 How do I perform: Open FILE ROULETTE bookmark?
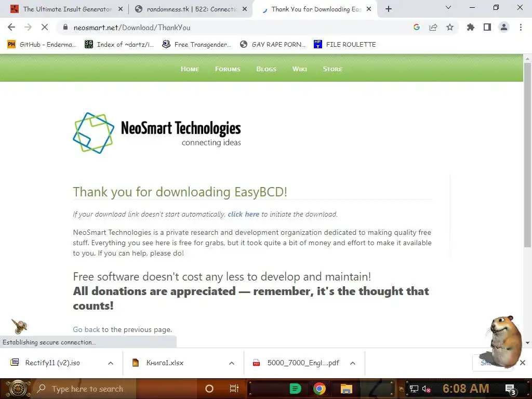point(345,45)
